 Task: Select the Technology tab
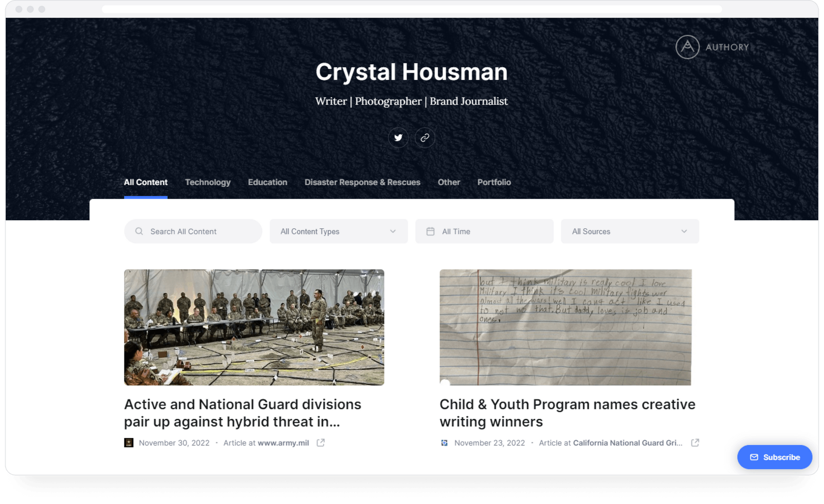(x=207, y=182)
